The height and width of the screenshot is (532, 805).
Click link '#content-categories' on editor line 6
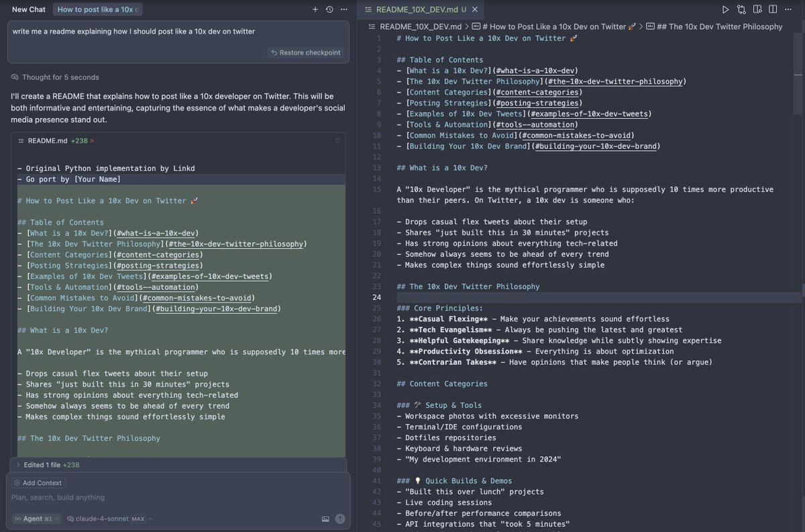[x=537, y=92]
